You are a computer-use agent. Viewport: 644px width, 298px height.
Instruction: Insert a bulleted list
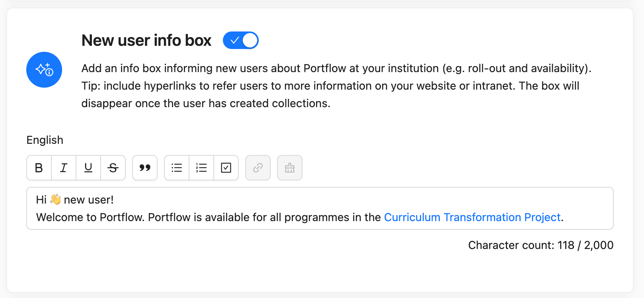click(x=177, y=168)
